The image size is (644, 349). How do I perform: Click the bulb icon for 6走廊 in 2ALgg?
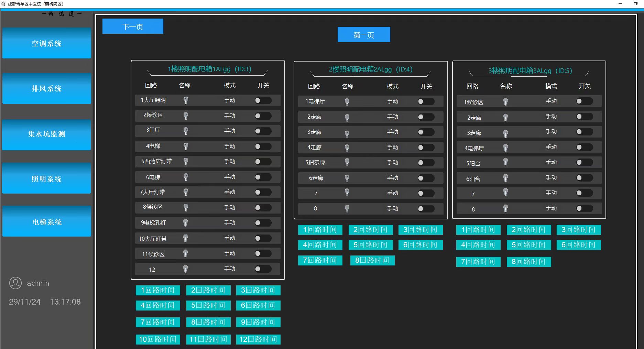(x=347, y=178)
